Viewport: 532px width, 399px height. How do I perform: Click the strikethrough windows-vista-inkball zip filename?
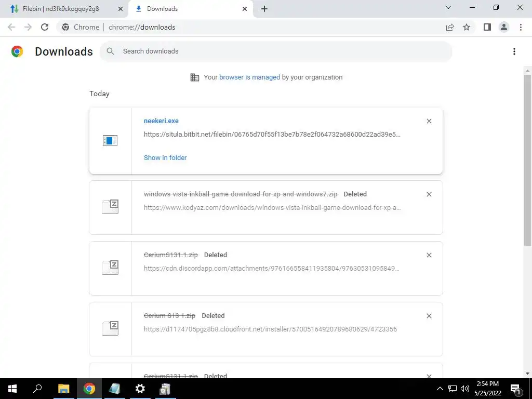point(241,194)
